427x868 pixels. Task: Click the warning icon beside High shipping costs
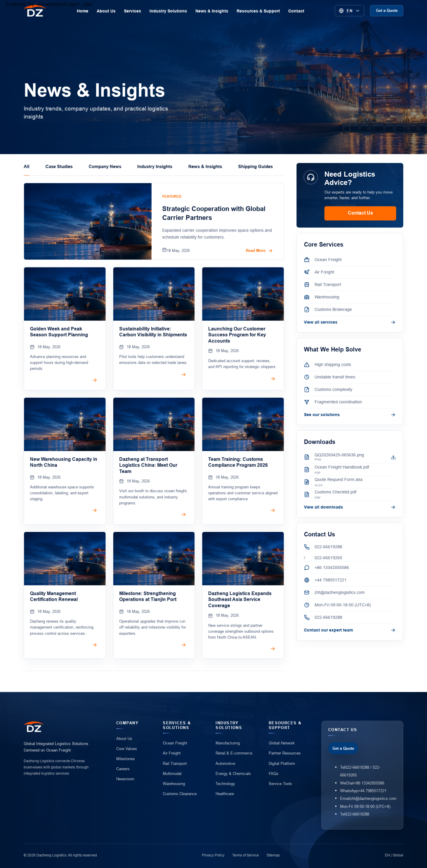click(x=307, y=364)
